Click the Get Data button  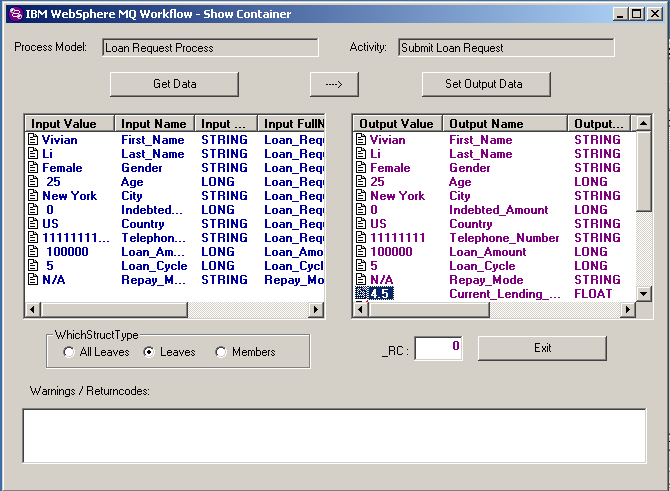[x=174, y=84]
